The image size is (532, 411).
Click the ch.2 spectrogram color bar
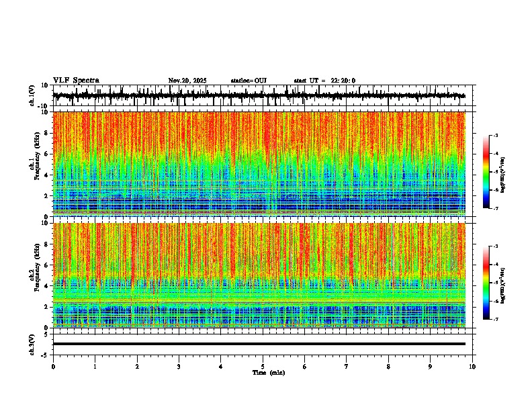click(486, 283)
